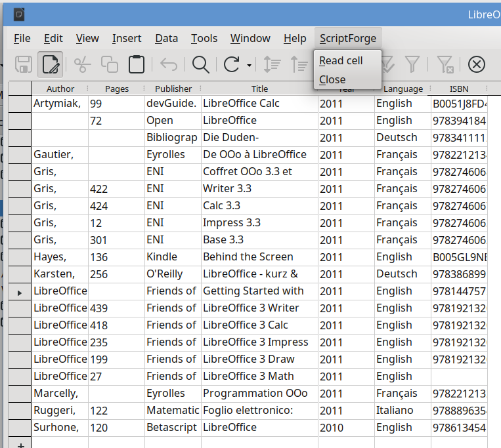This screenshot has width=501, height=448.
Task: Open the Help menu
Action: pyautogui.click(x=295, y=38)
